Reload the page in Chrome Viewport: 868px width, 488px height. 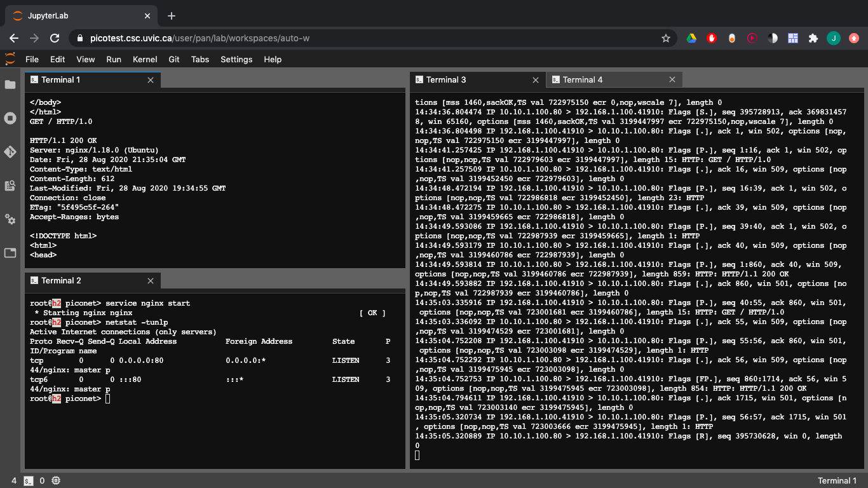55,38
